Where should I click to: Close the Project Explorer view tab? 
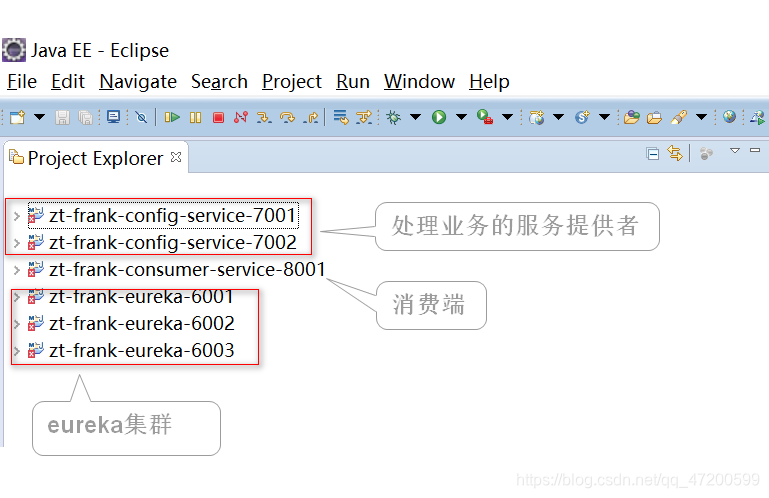[176, 157]
